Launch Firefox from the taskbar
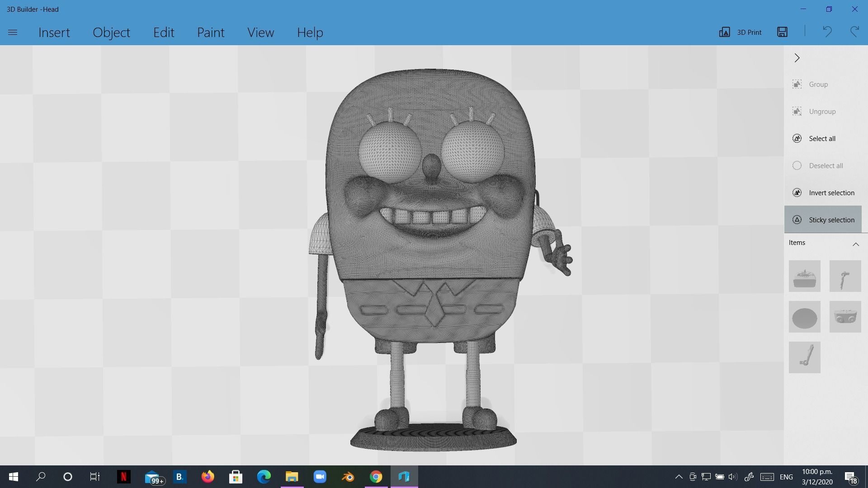This screenshot has width=868, height=488. coord(208,477)
